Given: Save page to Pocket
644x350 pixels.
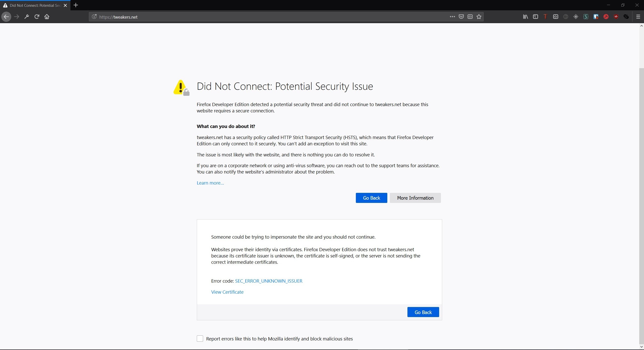Looking at the screenshot, I should tap(461, 17).
